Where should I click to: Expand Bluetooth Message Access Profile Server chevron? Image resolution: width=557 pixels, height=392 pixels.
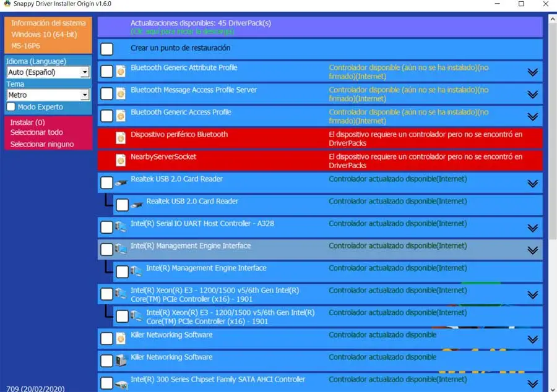pos(532,95)
